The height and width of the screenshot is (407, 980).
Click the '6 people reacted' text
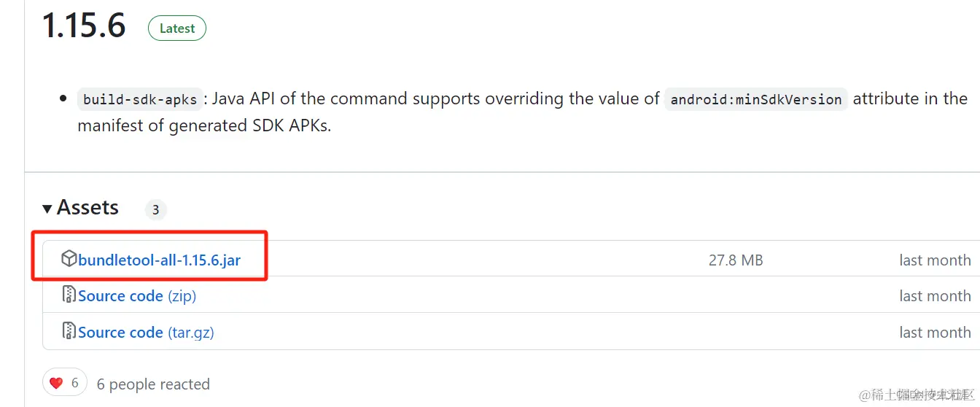[153, 384]
